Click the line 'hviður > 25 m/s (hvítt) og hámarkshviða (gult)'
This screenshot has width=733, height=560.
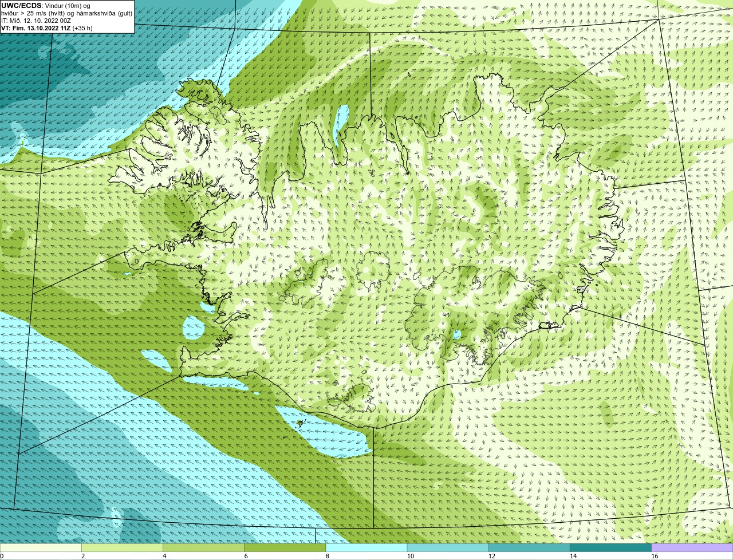pos(67,13)
